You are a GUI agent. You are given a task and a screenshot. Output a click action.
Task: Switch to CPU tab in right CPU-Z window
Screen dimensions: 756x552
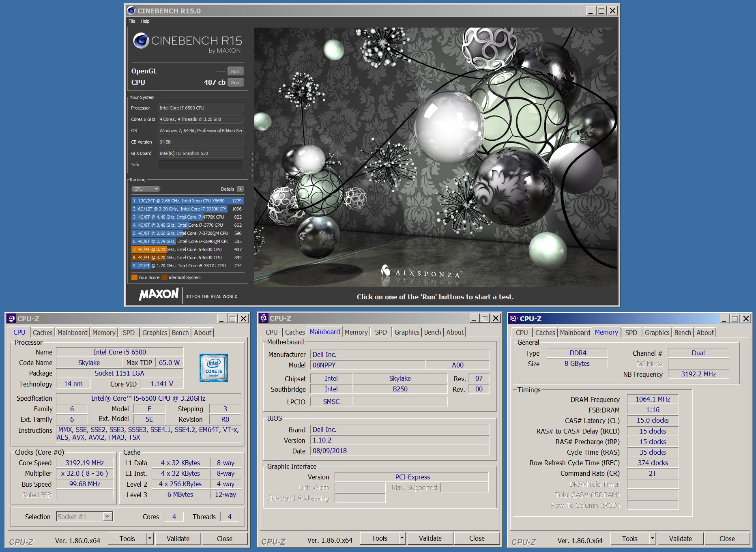pyautogui.click(x=522, y=333)
